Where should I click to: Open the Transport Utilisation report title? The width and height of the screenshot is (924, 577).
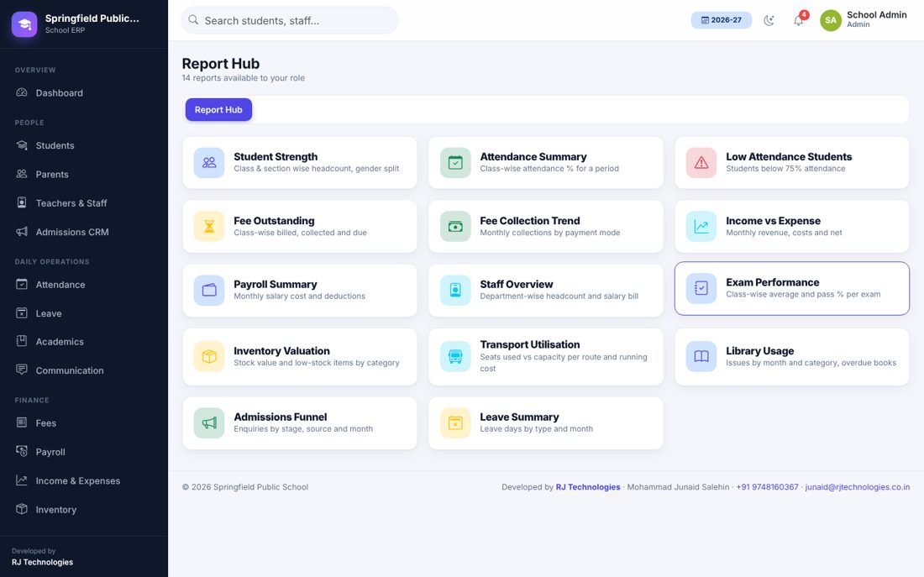tap(530, 344)
